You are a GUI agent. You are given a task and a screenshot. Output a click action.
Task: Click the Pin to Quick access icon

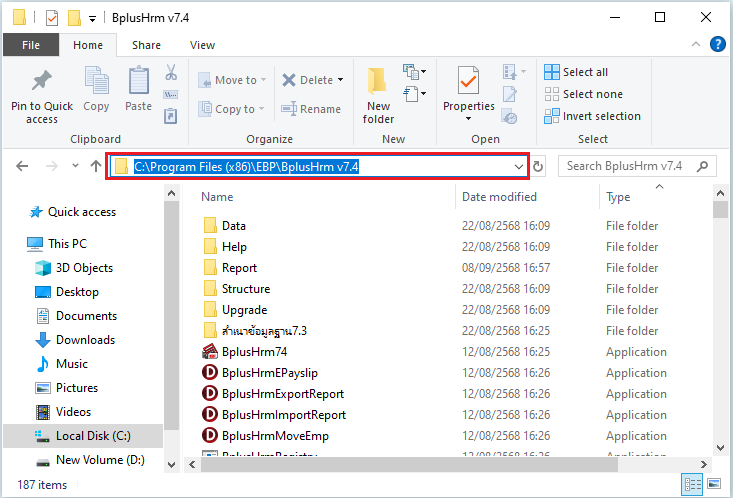41,82
